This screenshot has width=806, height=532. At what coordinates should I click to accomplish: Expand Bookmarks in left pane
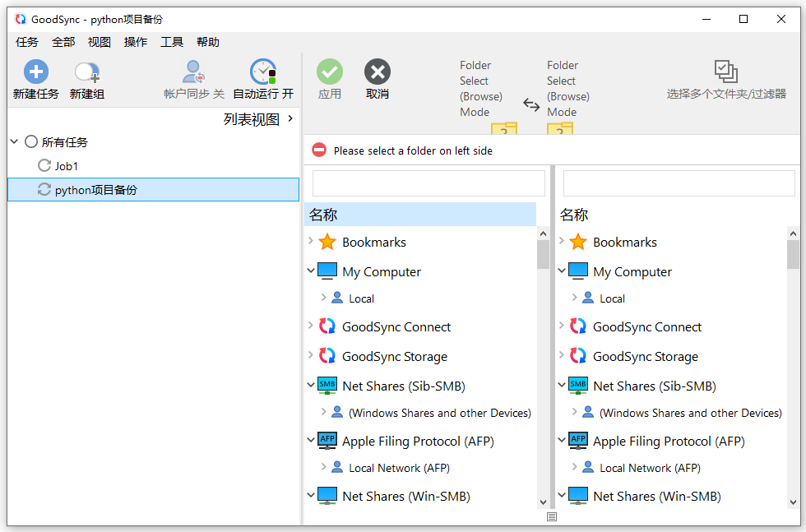coord(311,241)
